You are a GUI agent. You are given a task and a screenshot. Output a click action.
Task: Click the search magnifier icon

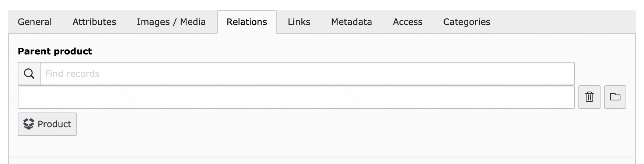pyautogui.click(x=29, y=74)
